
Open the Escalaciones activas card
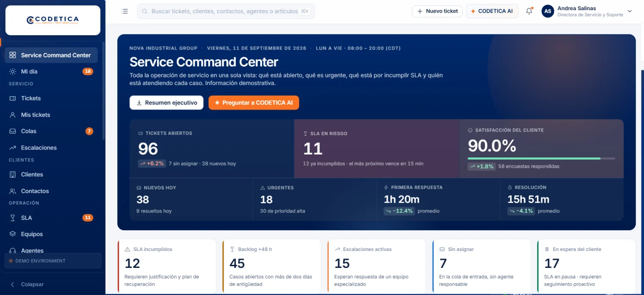point(376,266)
